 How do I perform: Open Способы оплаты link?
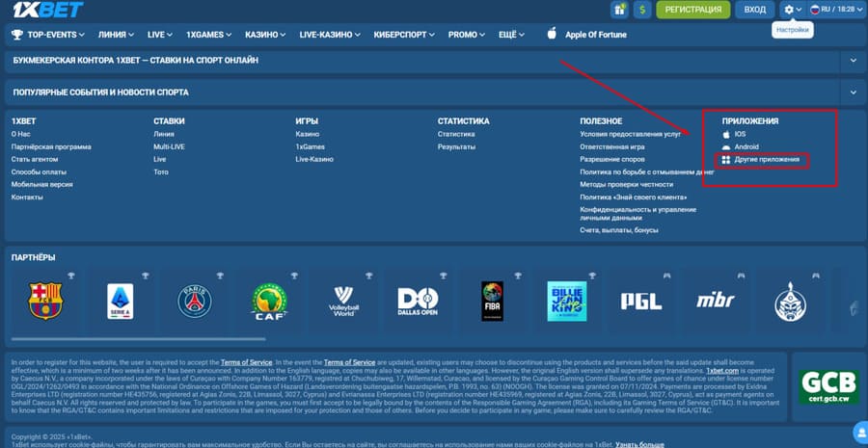(40, 172)
